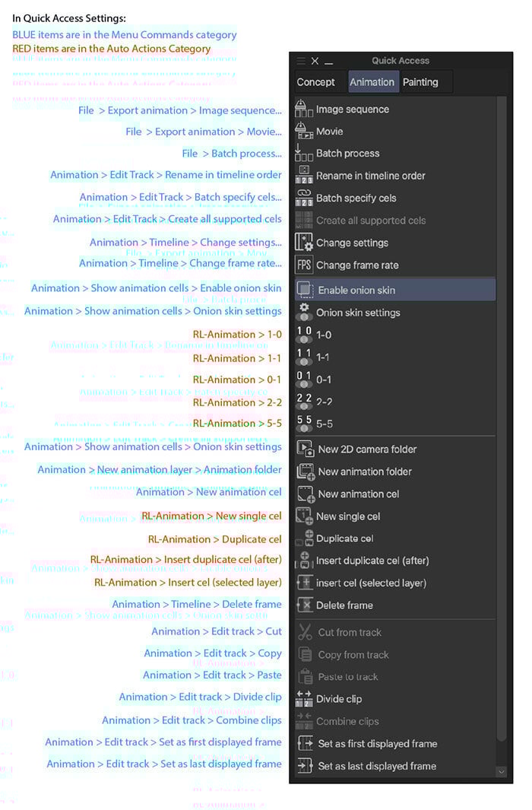Click the New 2D camera folder icon
The image size is (532, 810).
point(305,449)
